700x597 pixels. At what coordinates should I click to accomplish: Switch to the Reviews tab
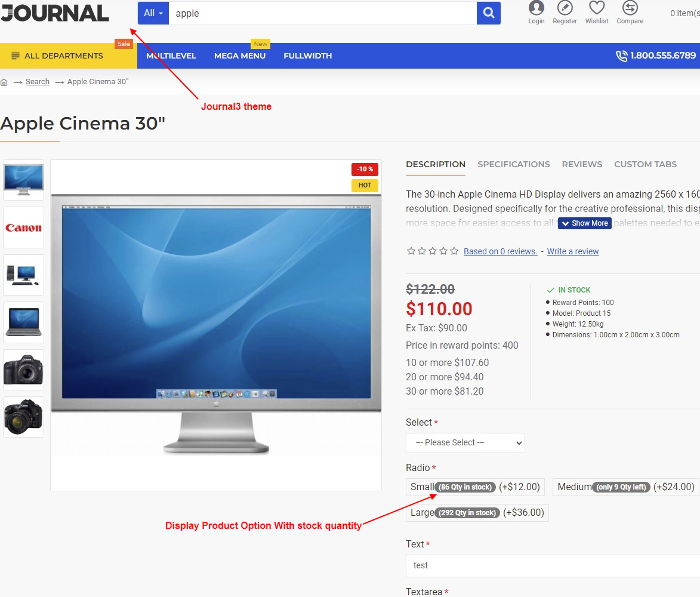[x=582, y=164]
